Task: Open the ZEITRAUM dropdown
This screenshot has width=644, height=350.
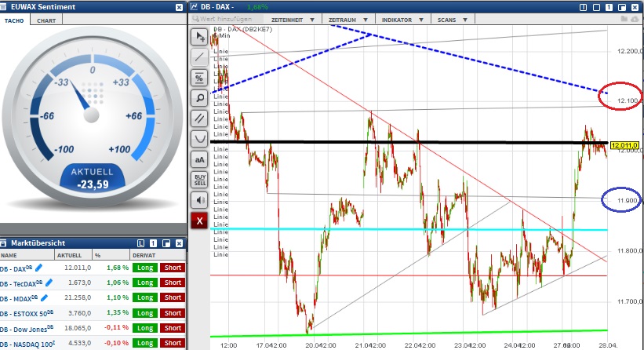Action: pyautogui.click(x=347, y=20)
